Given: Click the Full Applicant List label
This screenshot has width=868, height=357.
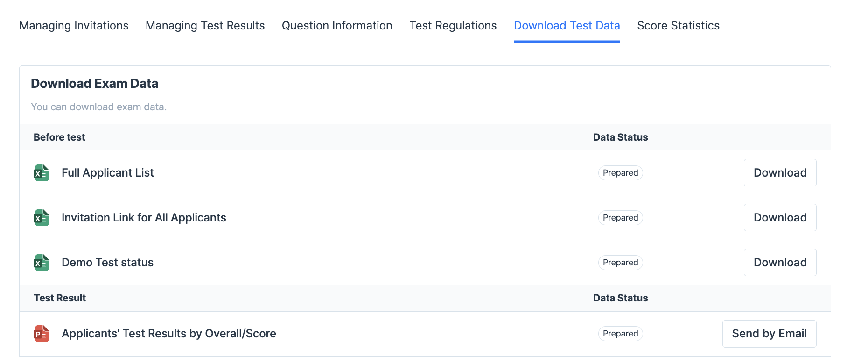Looking at the screenshot, I should 107,173.
